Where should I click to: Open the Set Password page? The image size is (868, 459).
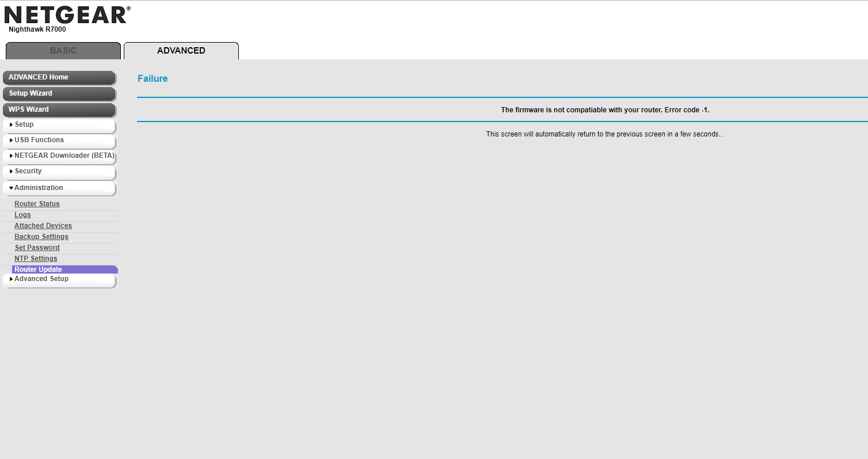(x=37, y=248)
